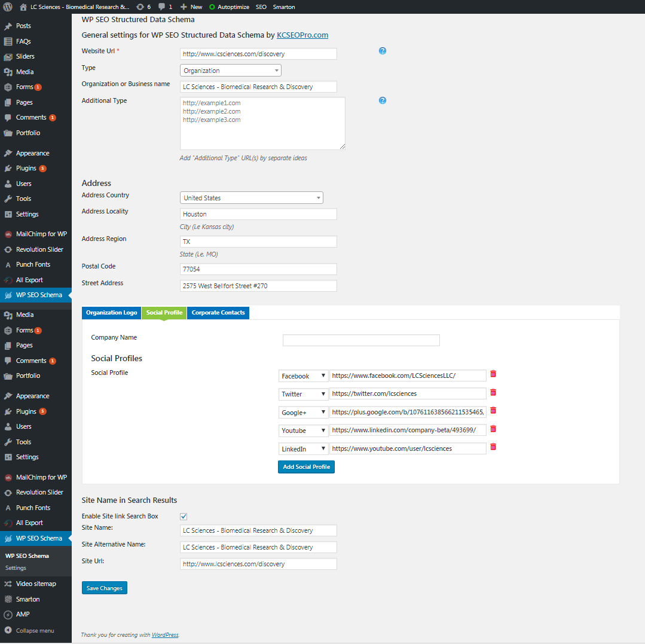This screenshot has height=644, width=645.
Task: Open the Address Country dropdown
Action: click(251, 198)
